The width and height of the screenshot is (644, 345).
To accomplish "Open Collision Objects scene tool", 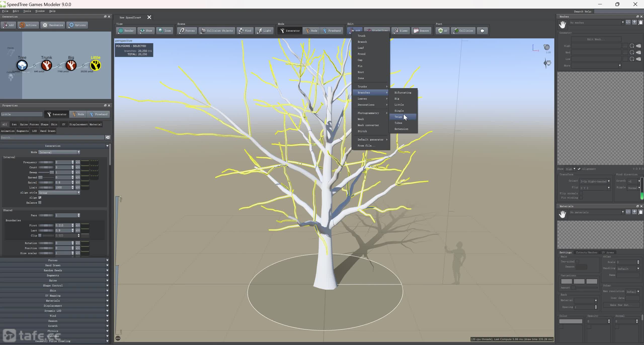I will (217, 31).
